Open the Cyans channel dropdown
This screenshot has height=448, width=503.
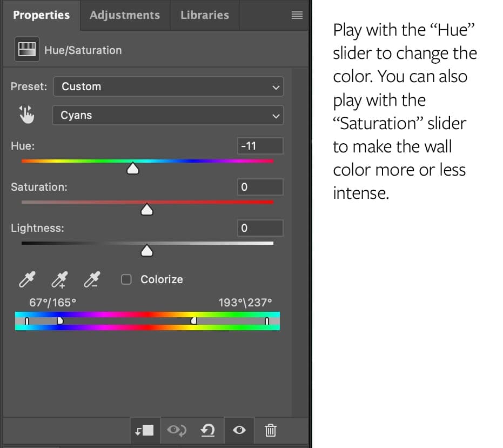coord(167,115)
